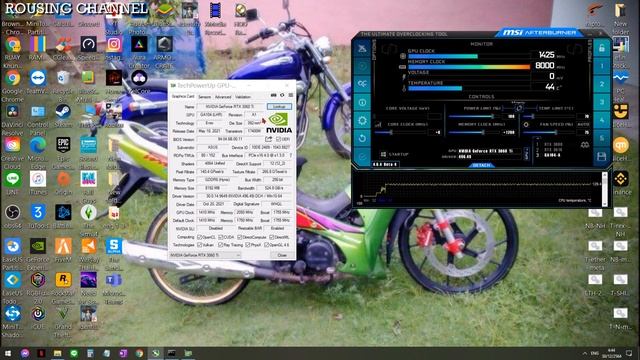This screenshot has height=360, width=640.
Task: Toggle GPU-Z PhysX checkbox
Action: click(x=247, y=245)
